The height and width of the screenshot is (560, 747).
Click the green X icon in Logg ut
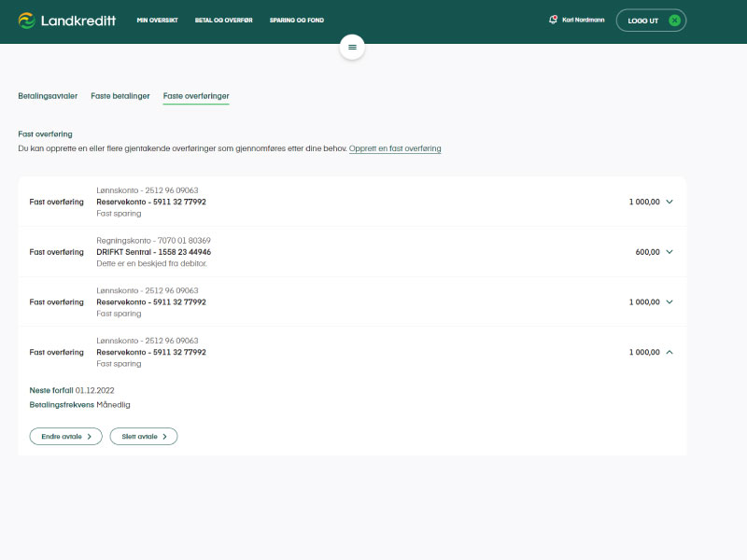pos(674,21)
